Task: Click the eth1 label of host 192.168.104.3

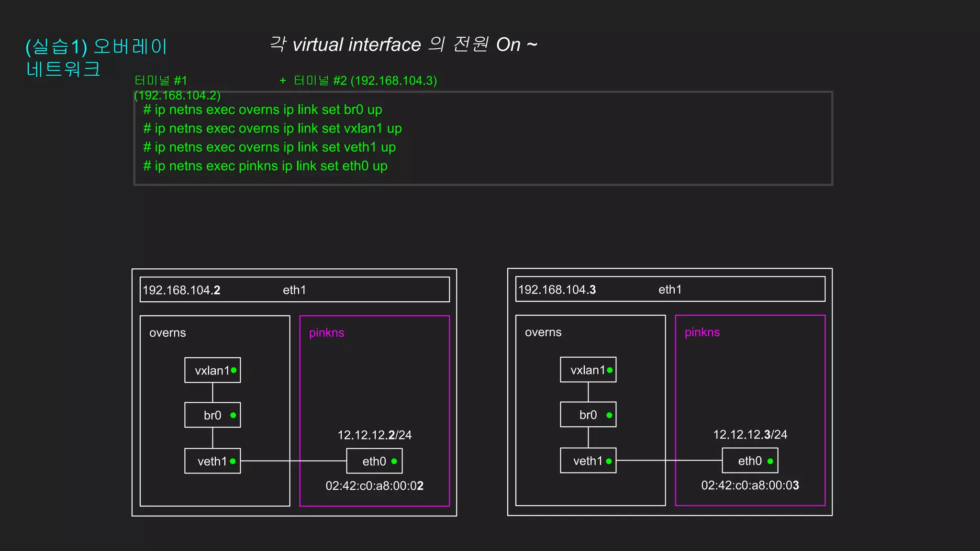Action: point(670,289)
